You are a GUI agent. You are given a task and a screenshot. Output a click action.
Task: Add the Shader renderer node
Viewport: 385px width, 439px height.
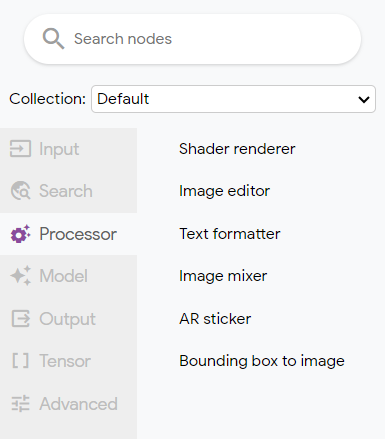tap(237, 149)
